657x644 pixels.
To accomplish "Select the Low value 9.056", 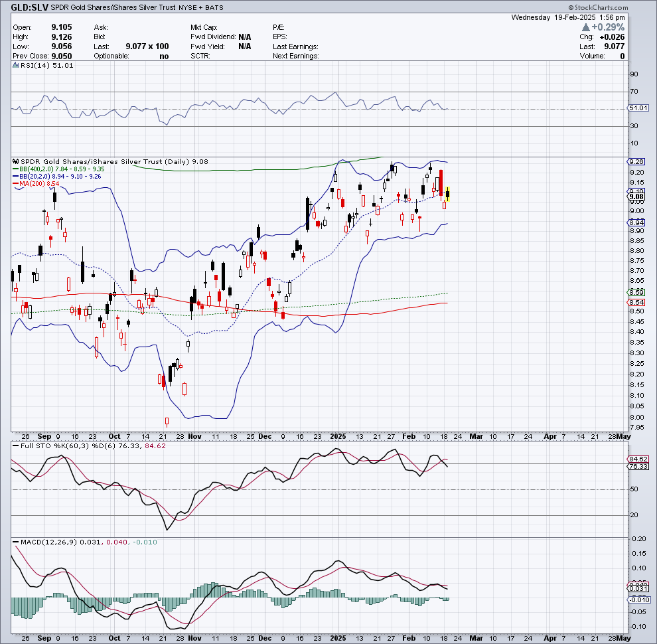I will pos(62,46).
